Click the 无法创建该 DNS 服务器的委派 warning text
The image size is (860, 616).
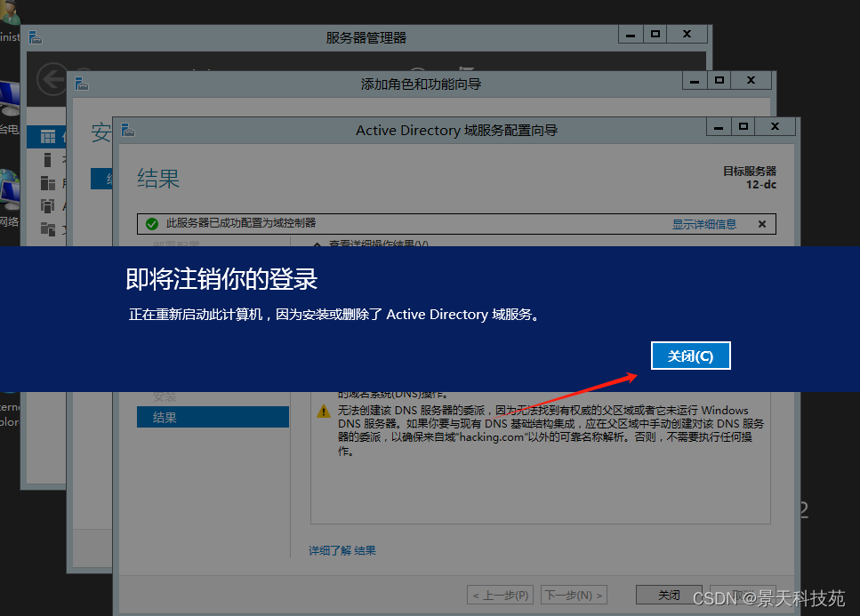[551, 430]
